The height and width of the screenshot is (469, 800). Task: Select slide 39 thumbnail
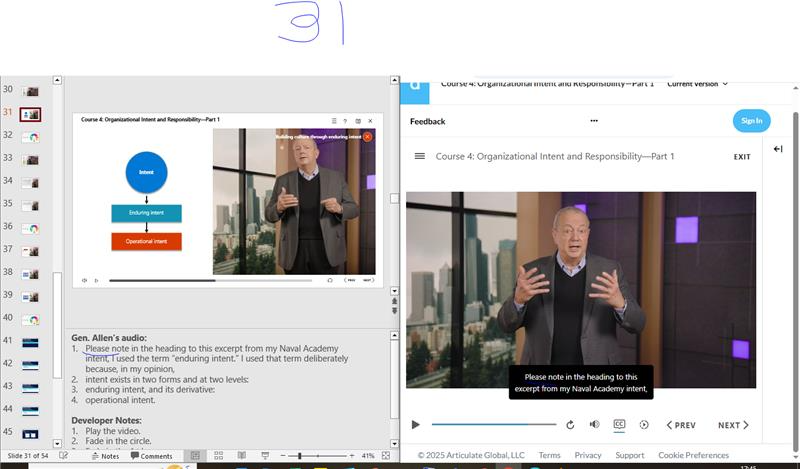pyautogui.click(x=31, y=297)
